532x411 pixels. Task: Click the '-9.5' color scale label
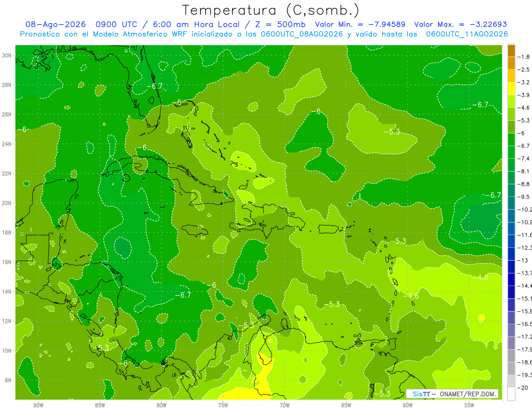click(524, 197)
